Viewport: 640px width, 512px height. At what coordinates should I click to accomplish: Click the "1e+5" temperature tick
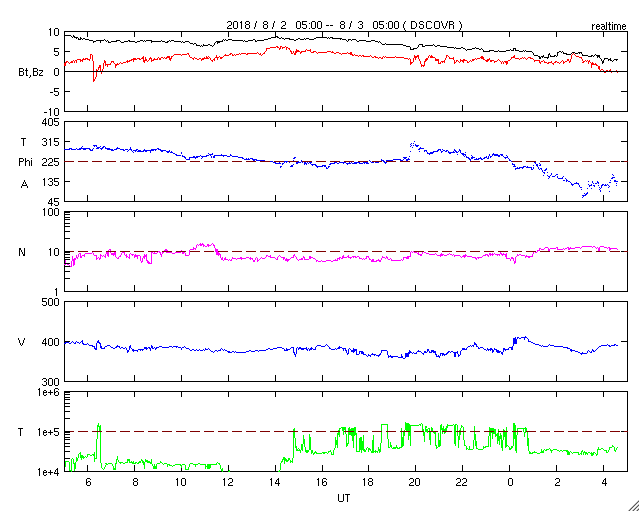pos(49,432)
